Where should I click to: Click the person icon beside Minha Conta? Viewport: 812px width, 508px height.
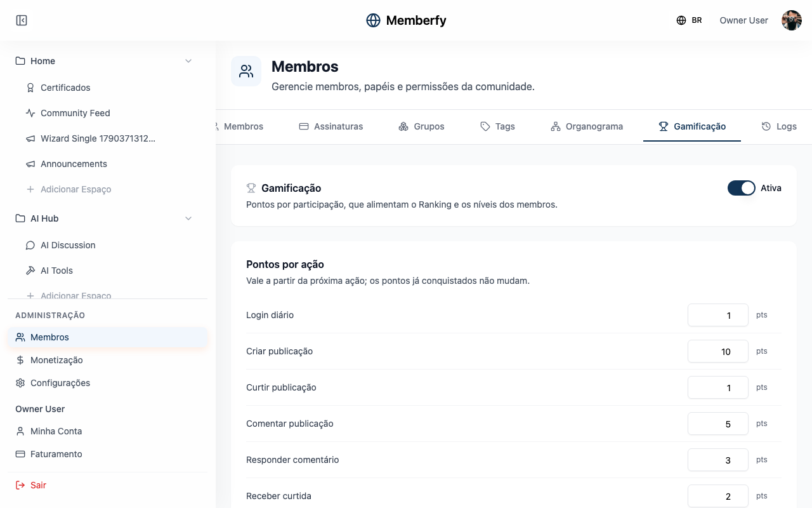(20, 431)
